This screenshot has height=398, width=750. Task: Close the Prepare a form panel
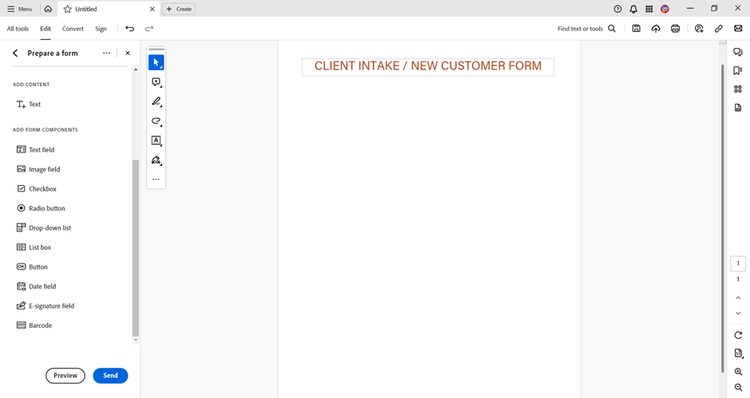pyautogui.click(x=128, y=53)
